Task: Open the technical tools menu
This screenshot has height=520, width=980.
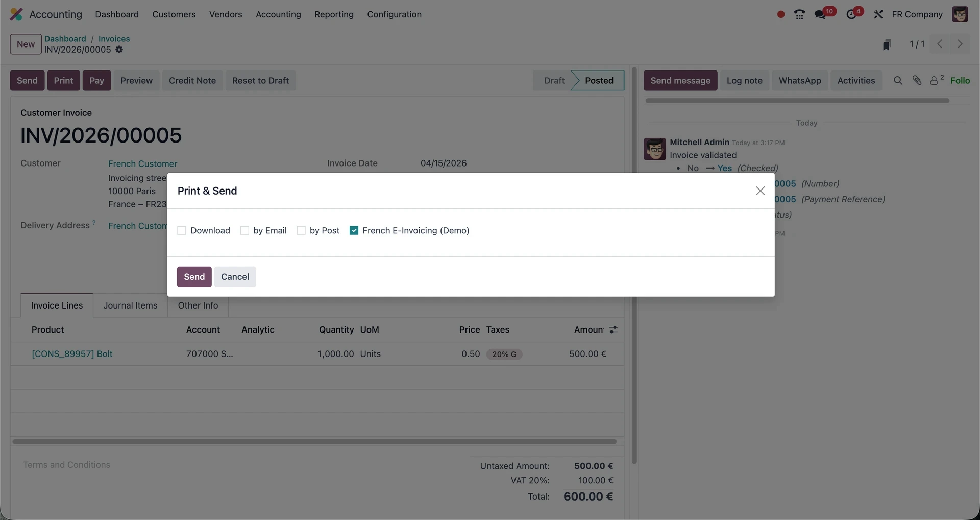Action: tap(878, 14)
